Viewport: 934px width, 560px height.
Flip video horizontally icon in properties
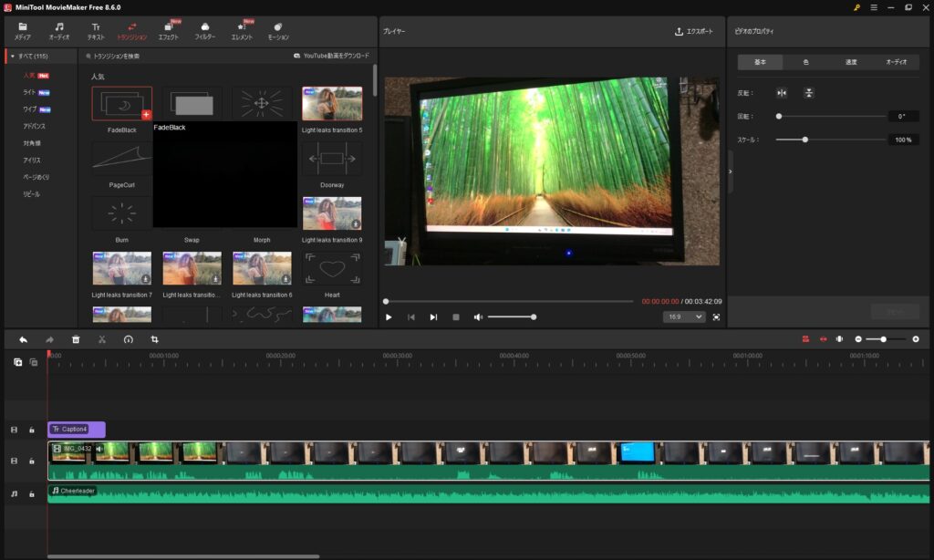click(x=782, y=93)
